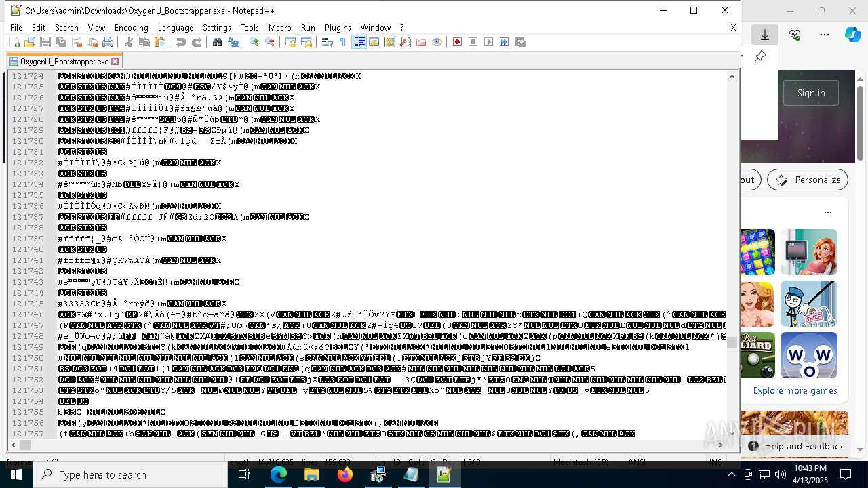Close the OxygenU_Bootstrapper.exe tab
This screenshot has width=868, height=488.
(x=115, y=61)
